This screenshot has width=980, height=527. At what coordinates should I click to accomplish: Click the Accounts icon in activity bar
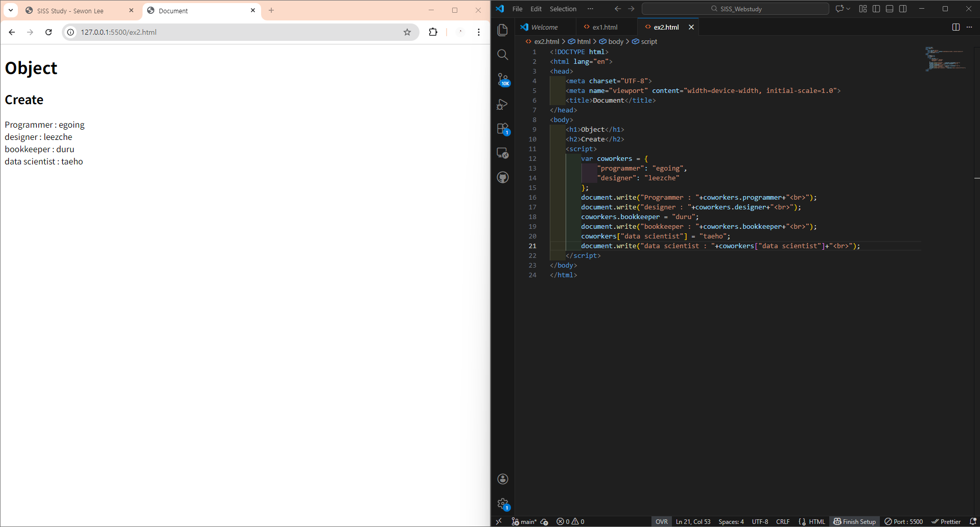tap(503, 478)
